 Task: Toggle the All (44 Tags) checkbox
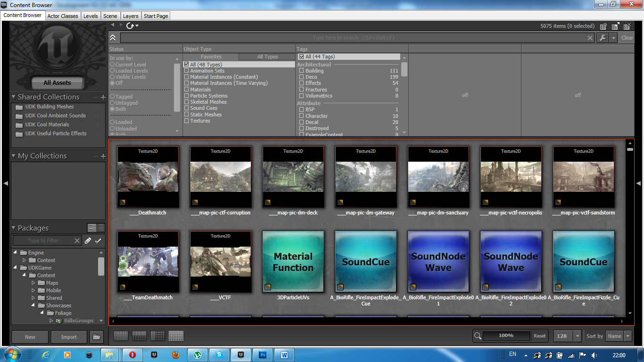(302, 57)
